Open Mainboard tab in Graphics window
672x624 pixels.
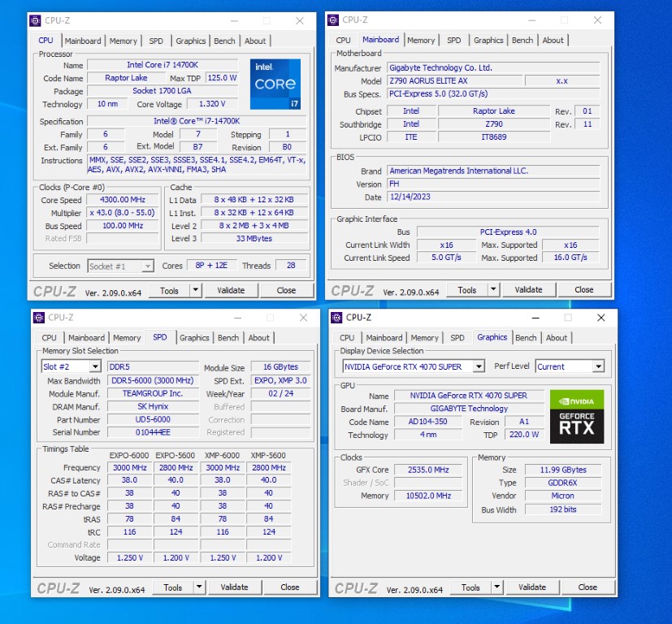[x=384, y=338]
